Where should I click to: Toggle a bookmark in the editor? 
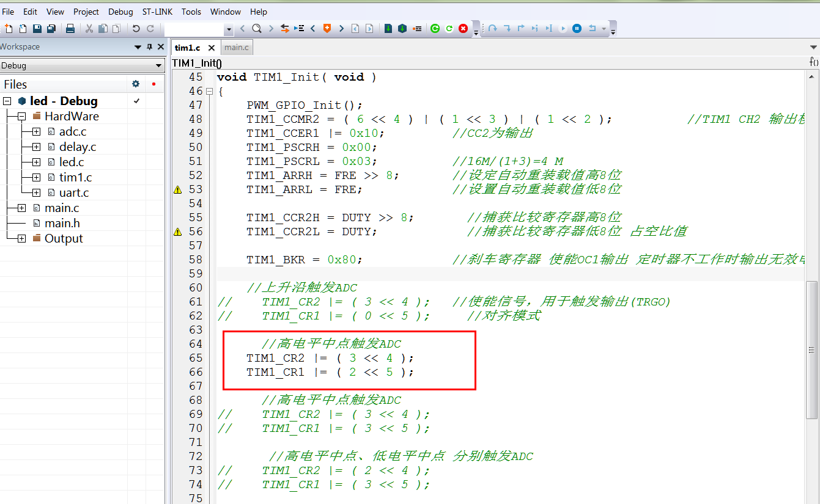click(x=328, y=28)
